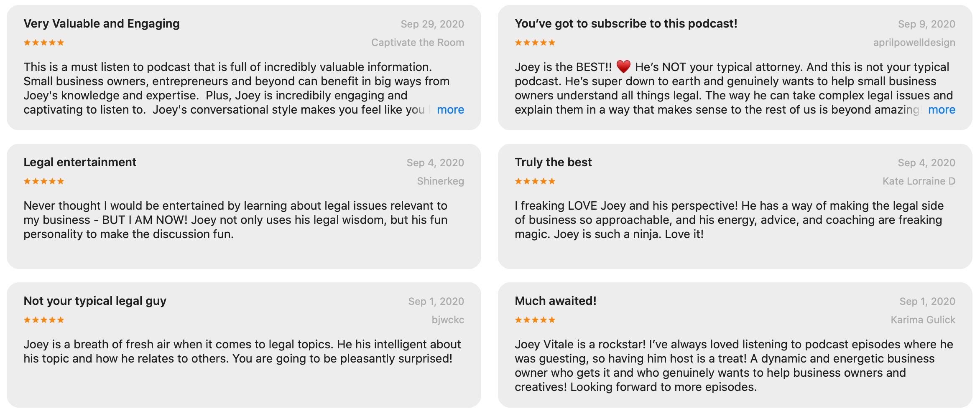
Task: Click stars under 'You've got to subscribe'
Action: (535, 43)
